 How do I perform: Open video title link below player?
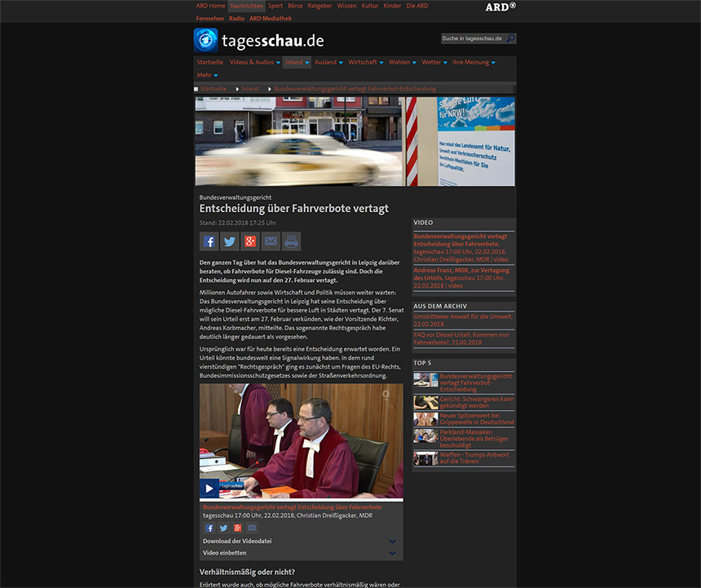pyautogui.click(x=293, y=507)
